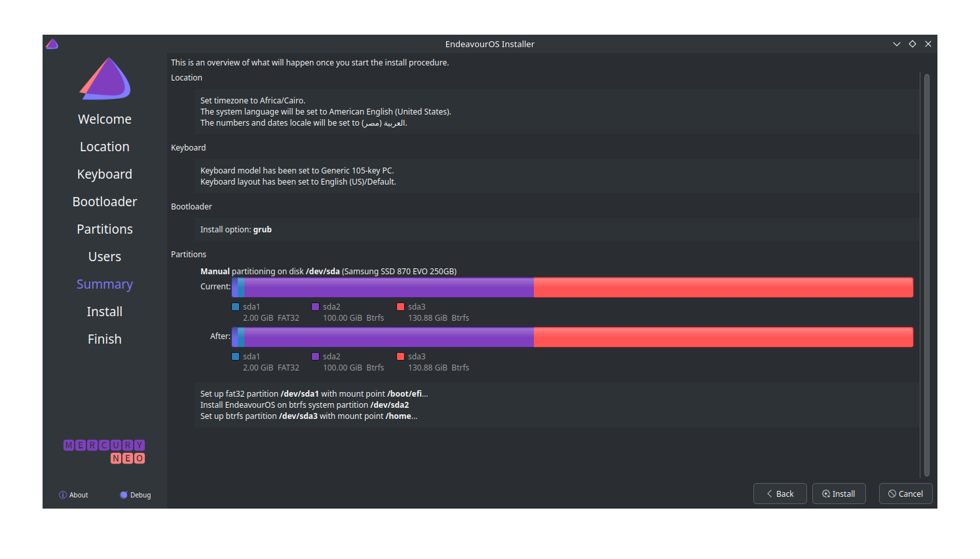Screen dimensions: 980x559
Task: Click the purple sda2 legend swatch under Current
Action: click(315, 306)
